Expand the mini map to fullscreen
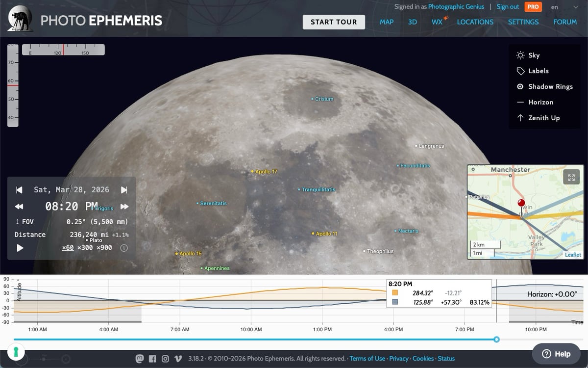The width and height of the screenshot is (588, 368). point(571,177)
